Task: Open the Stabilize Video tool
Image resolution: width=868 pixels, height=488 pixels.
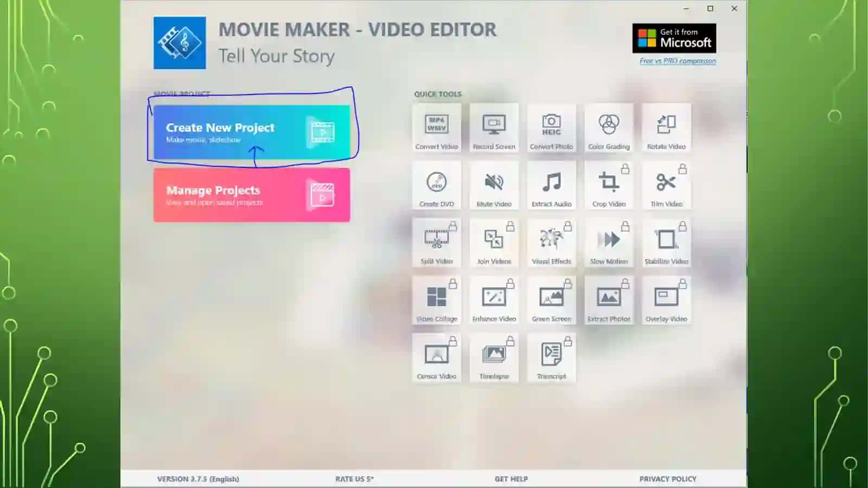Action: click(666, 243)
